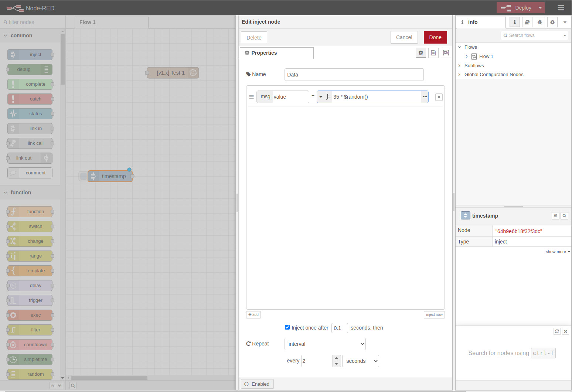Open the information sidebar icon
Image resolution: width=572 pixels, height=392 pixels.
[514, 22]
